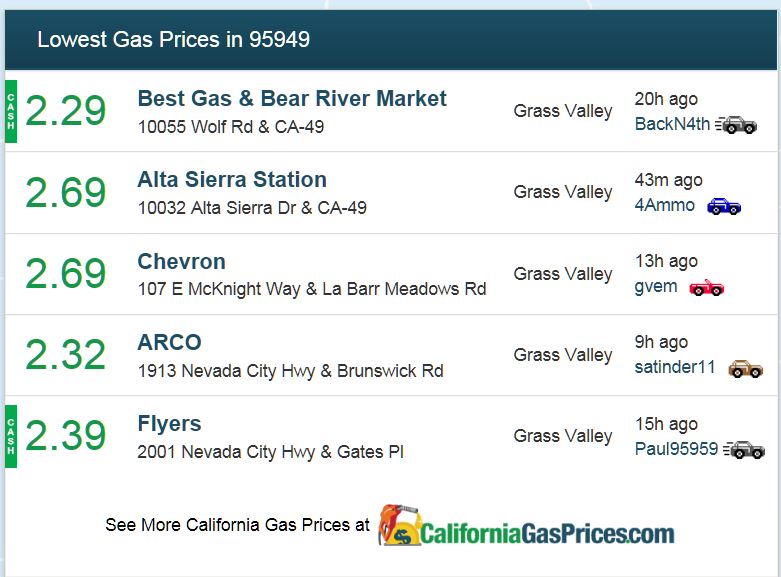Click the green CASH badge beside 2.29

[11, 111]
